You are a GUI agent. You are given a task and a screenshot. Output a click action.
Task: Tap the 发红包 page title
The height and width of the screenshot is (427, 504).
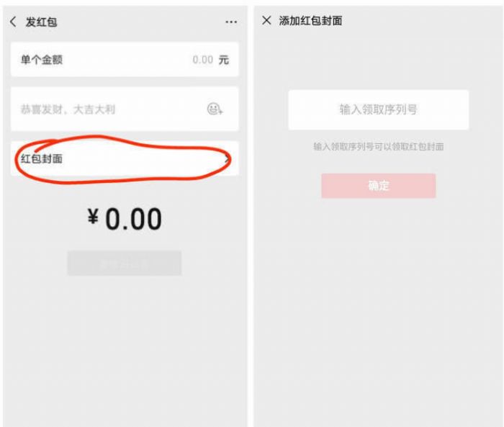[42, 22]
